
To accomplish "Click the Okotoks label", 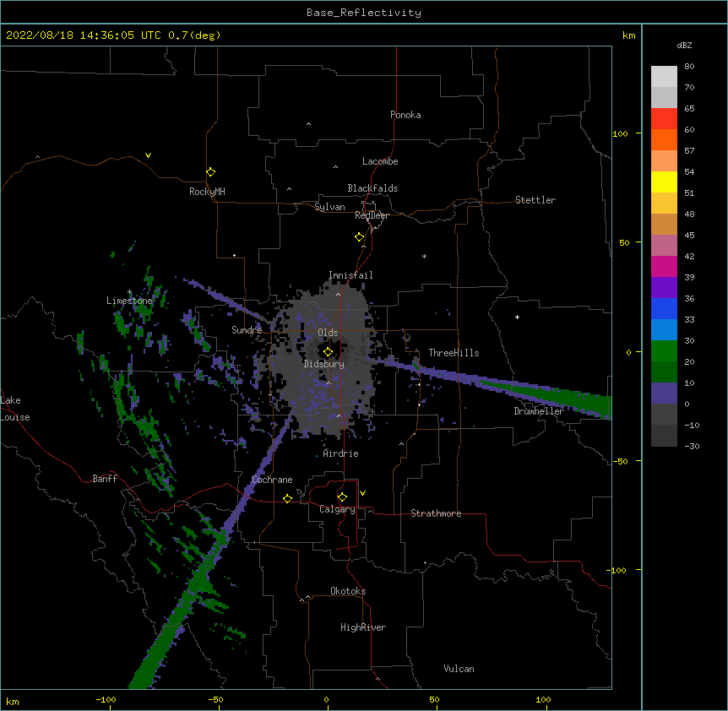I will pos(348,591).
